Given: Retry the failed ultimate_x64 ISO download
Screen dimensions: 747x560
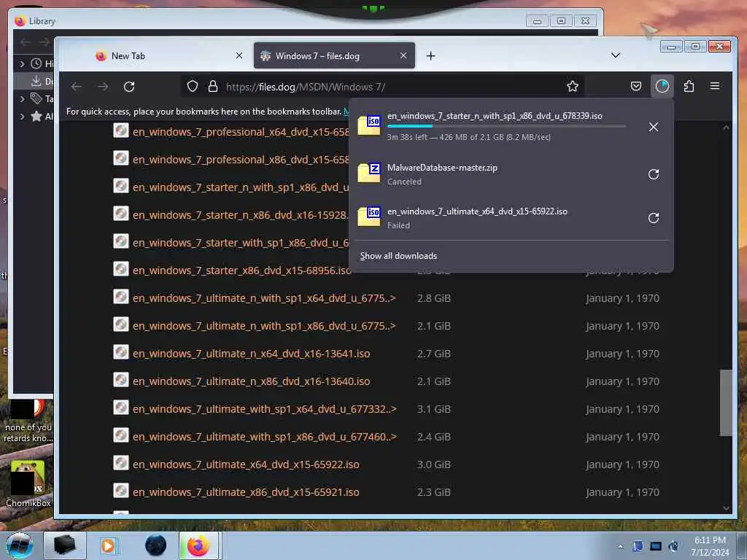Looking at the screenshot, I should (x=653, y=218).
